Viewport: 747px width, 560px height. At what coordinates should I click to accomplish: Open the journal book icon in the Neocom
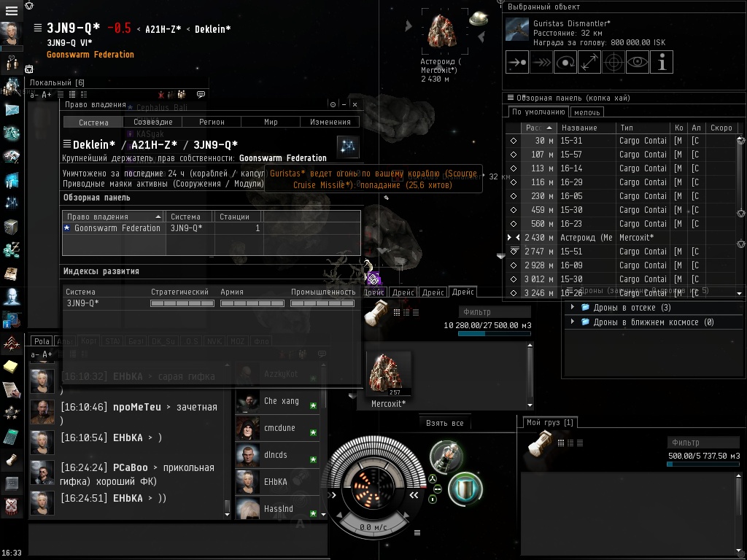11,273
